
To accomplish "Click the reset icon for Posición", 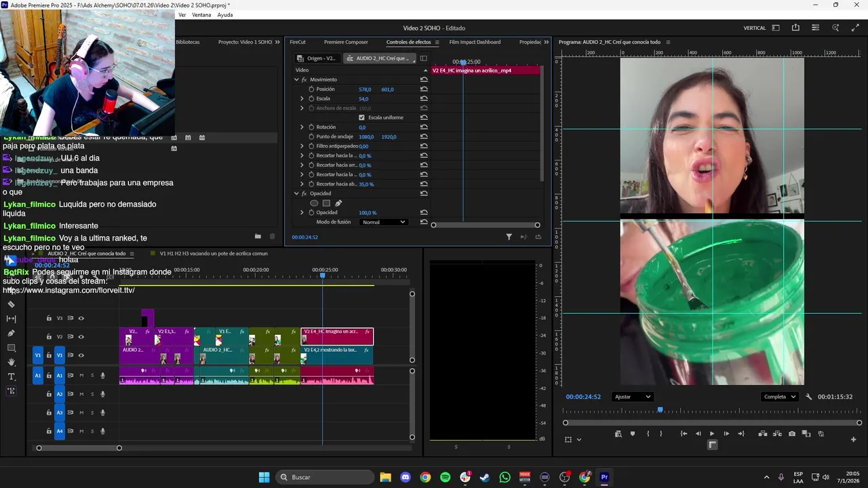I will coord(424,89).
